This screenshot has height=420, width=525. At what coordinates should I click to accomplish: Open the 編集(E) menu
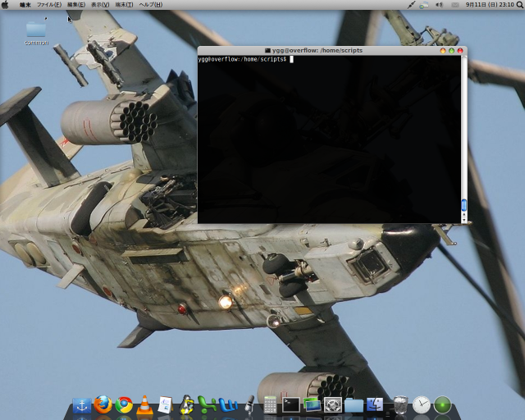[75, 5]
